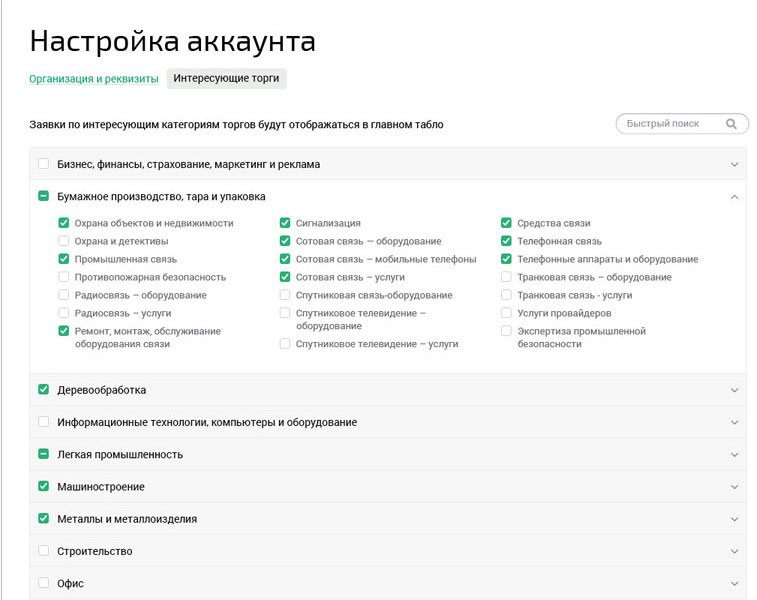Disable the Сигнализация checkbox

[285, 223]
